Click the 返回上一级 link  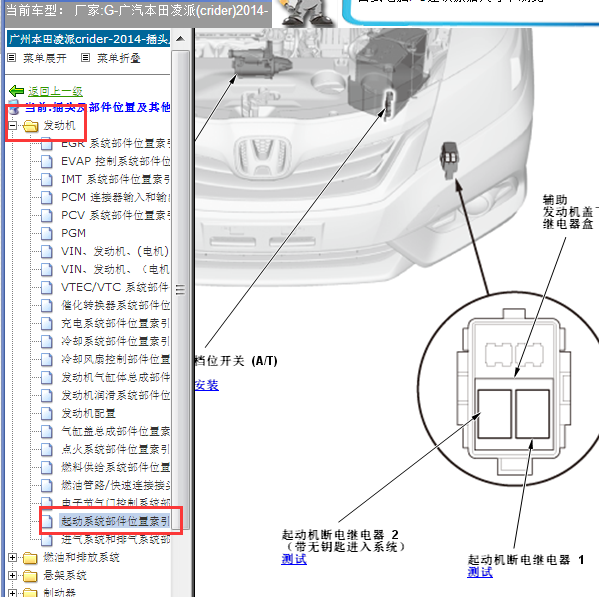[55, 91]
